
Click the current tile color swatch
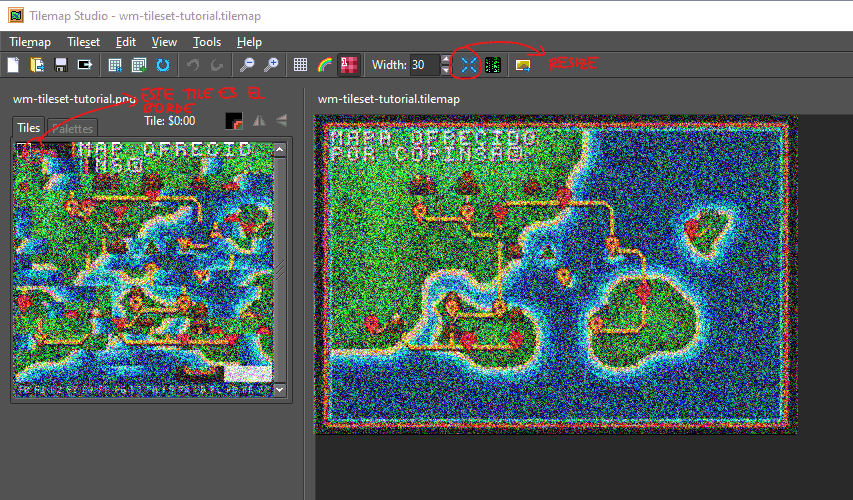click(x=234, y=121)
